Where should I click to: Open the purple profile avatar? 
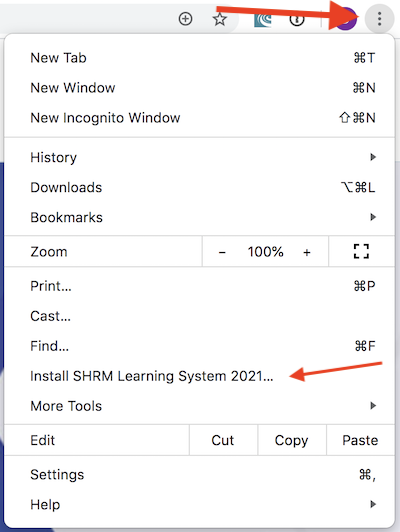coord(345,20)
